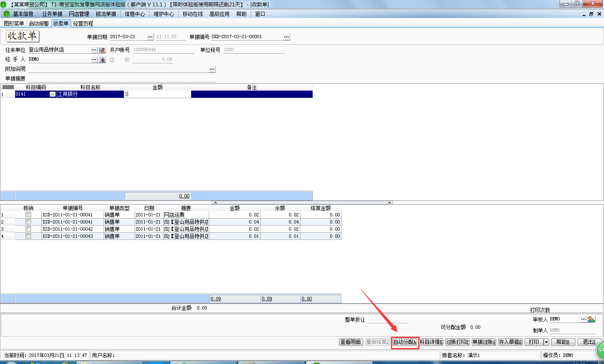604x364 pixels.
Task: Click the app logo icon in menu bar
Action: 6,14
